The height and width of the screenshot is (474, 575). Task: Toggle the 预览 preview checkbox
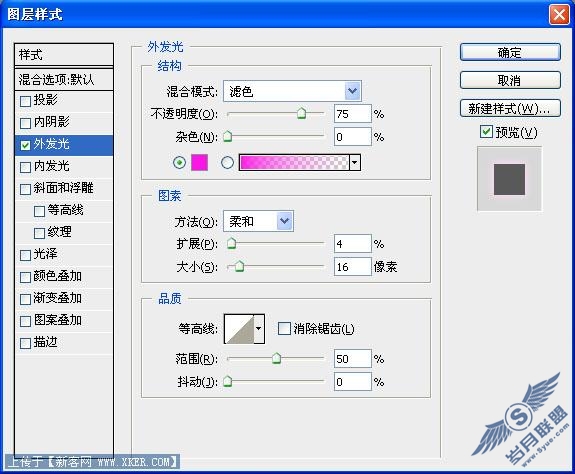[x=486, y=131]
